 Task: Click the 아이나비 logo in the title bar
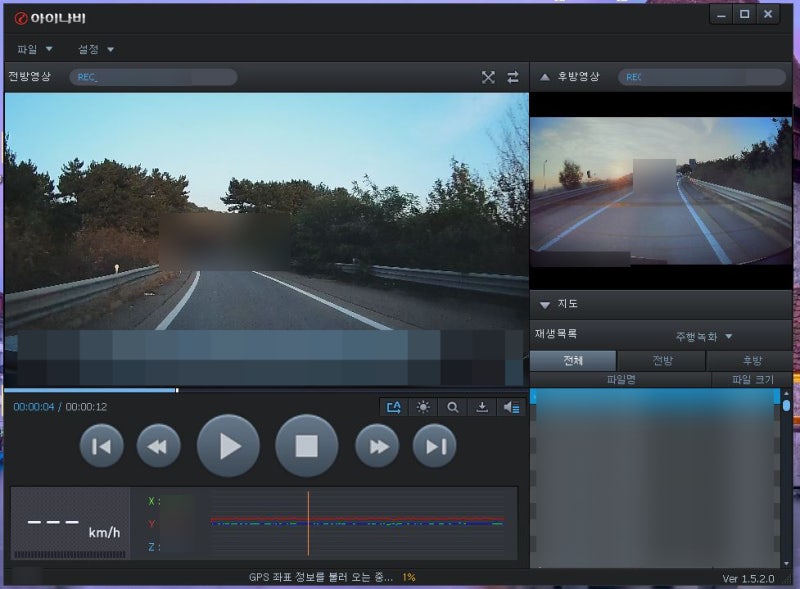click(50, 18)
